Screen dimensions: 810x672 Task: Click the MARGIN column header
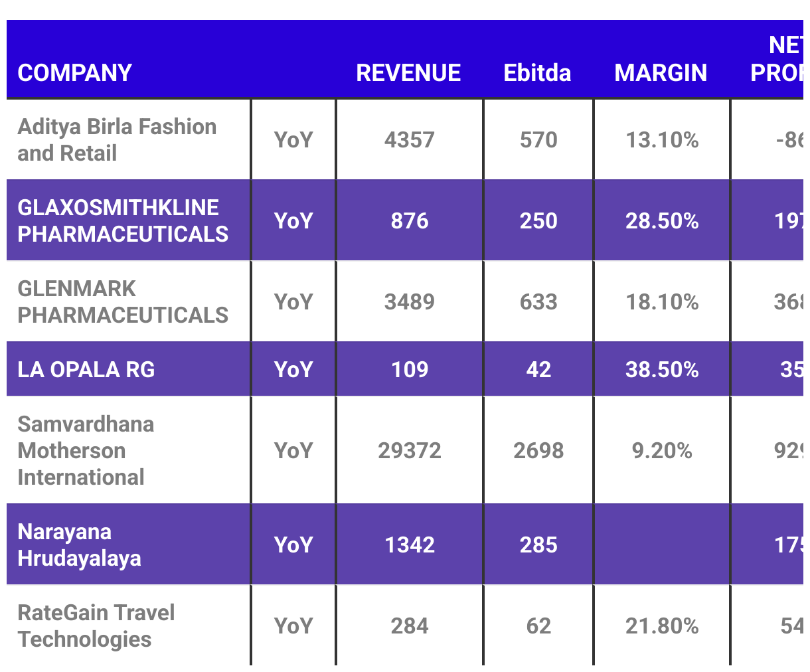(x=661, y=72)
